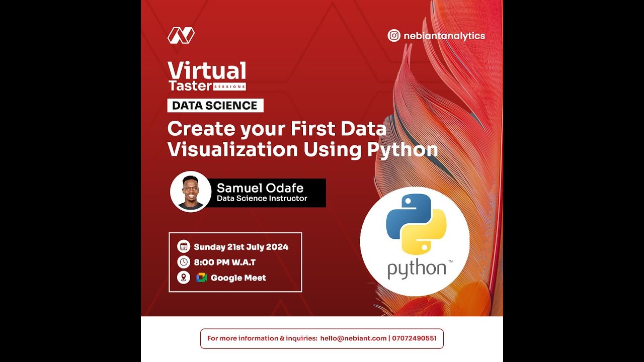This screenshot has width=644, height=362.
Task: Click the name Samuel Odafe
Action: click(x=260, y=188)
